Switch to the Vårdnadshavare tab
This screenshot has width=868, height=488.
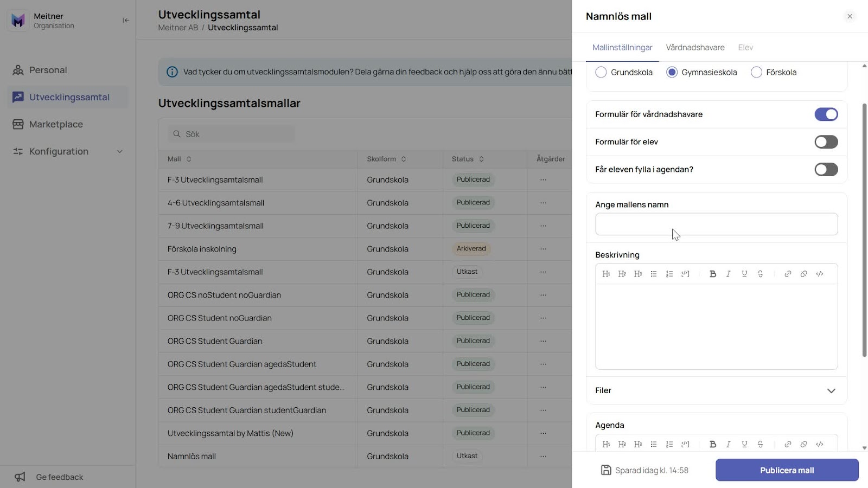pyautogui.click(x=695, y=48)
